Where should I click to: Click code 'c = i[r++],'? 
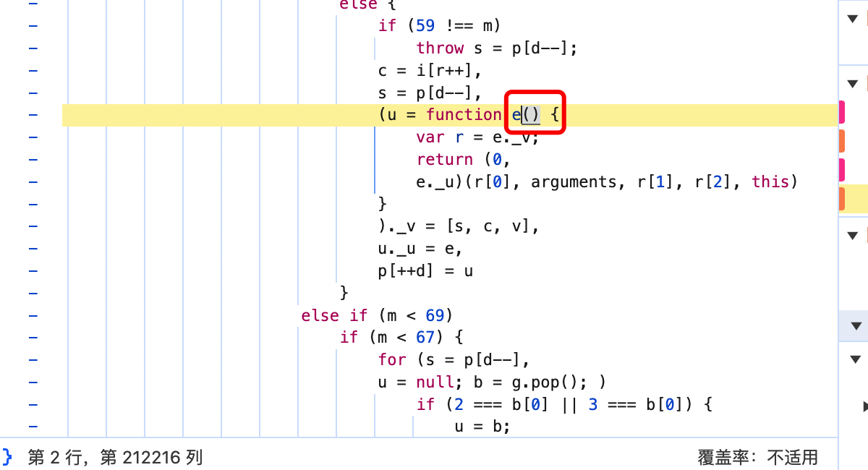coord(430,70)
